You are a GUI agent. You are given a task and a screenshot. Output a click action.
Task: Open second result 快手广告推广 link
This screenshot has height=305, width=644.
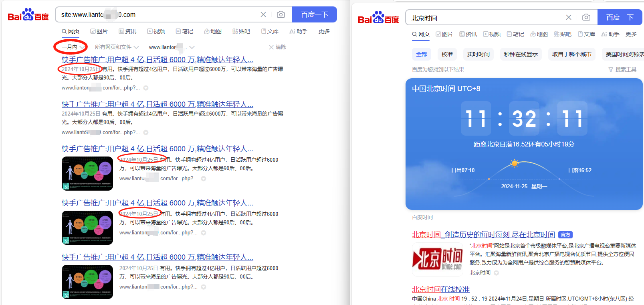pyautogui.click(x=157, y=104)
